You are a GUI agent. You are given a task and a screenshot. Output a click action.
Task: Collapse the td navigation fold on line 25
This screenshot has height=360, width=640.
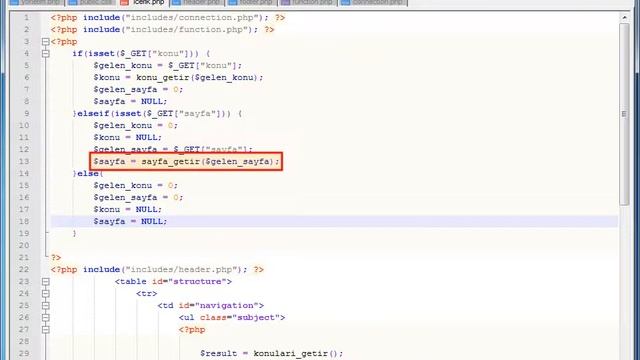[x=46, y=306]
